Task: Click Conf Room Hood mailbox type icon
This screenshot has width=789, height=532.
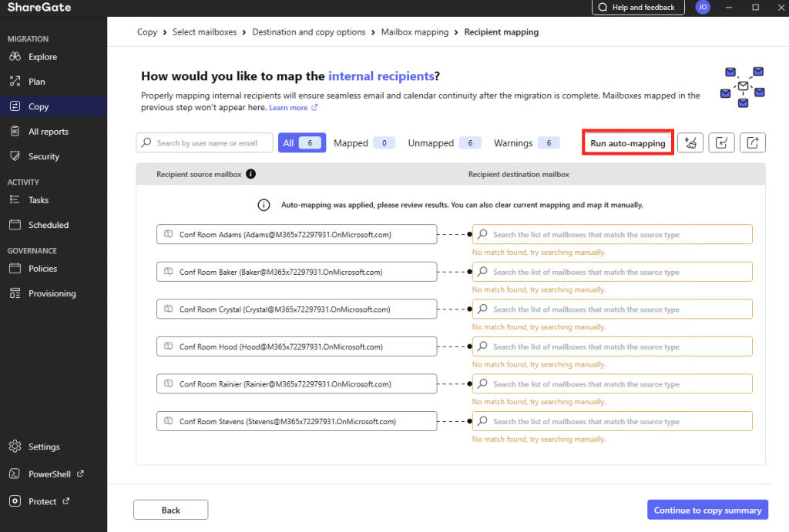Action: click(169, 346)
